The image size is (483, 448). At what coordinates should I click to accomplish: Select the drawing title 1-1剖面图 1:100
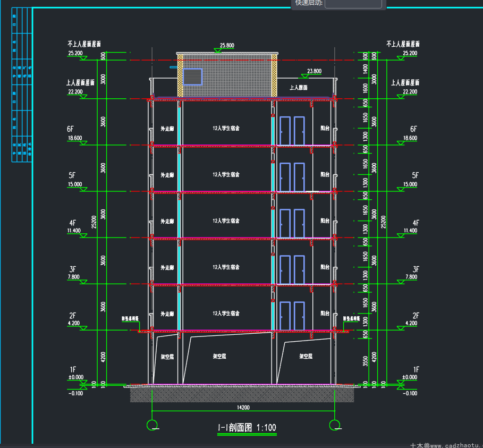point(247,428)
